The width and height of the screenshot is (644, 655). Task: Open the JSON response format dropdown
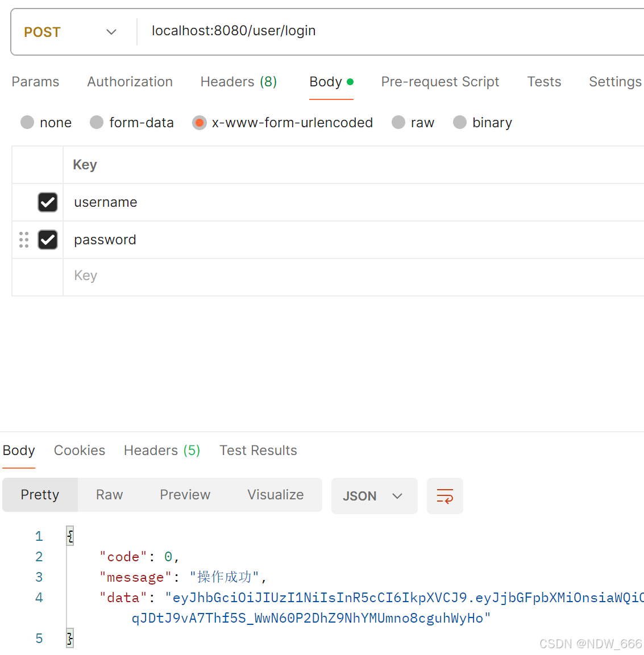pyautogui.click(x=374, y=495)
